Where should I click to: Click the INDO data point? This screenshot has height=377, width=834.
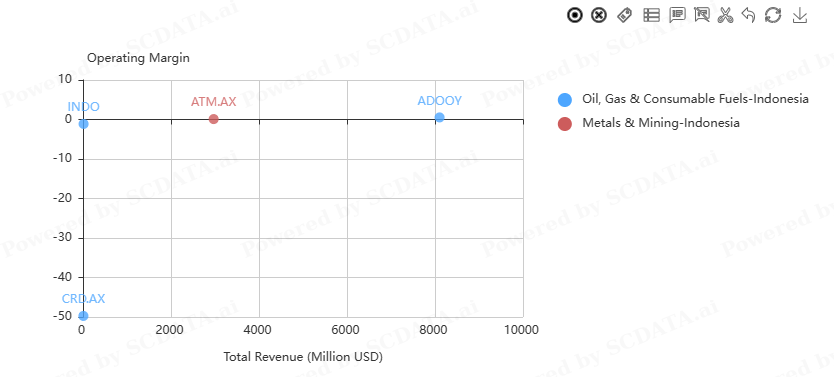tap(84, 124)
